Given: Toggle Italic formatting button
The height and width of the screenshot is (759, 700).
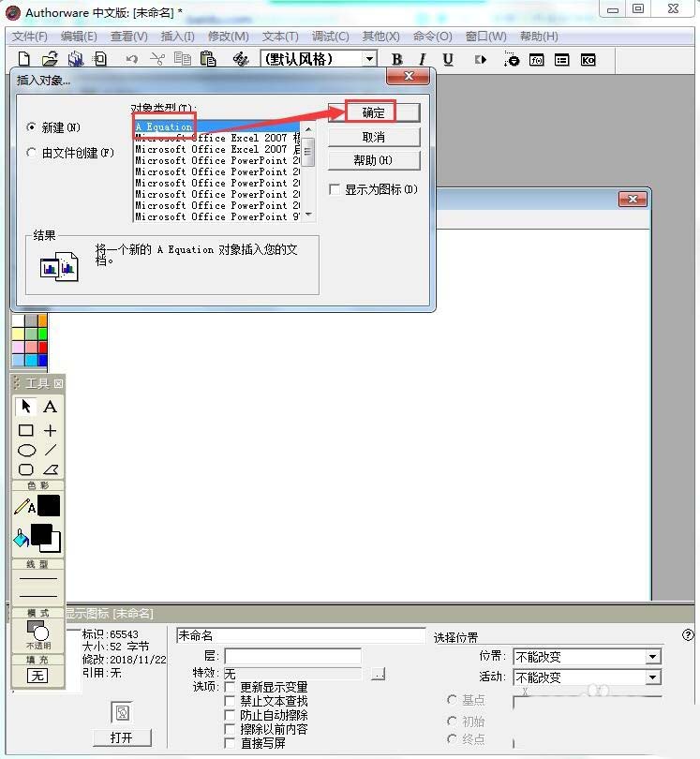Looking at the screenshot, I should [423, 59].
